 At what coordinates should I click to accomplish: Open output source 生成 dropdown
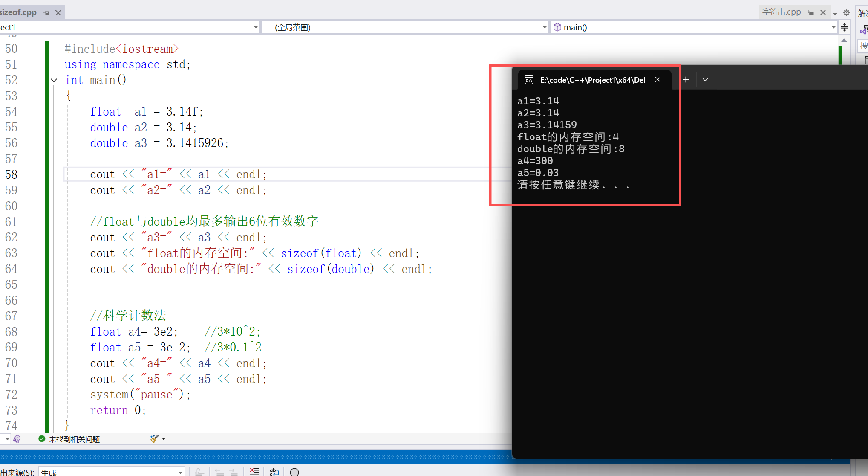coord(180,472)
